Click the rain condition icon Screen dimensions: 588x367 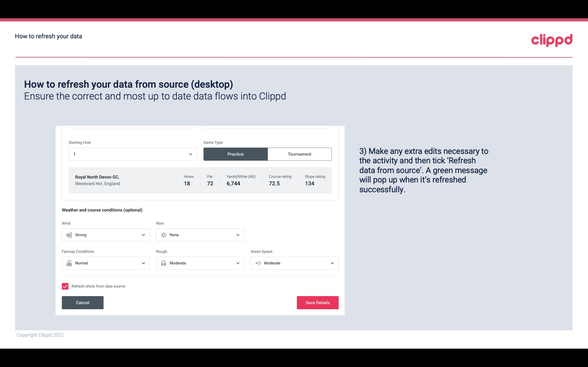pyautogui.click(x=163, y=235)
